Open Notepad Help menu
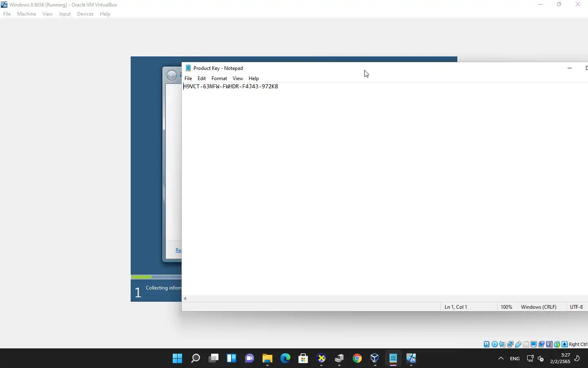Image resolution: width=588 pixels, height=368 pixels. [x=254, y=78]
